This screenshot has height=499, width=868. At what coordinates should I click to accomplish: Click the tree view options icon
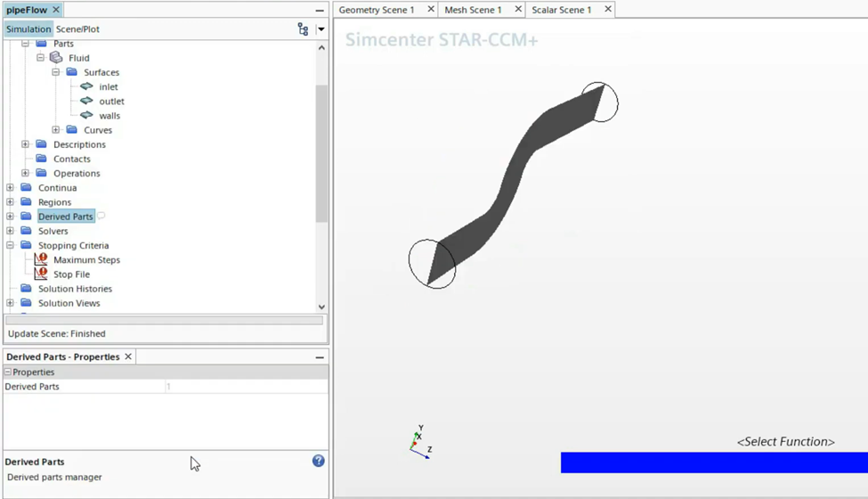point(303,29)
